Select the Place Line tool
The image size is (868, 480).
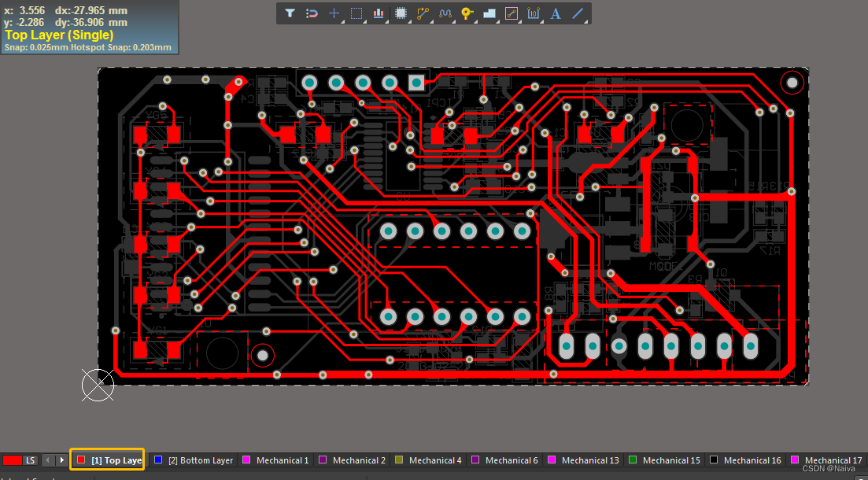coord(578,13)
